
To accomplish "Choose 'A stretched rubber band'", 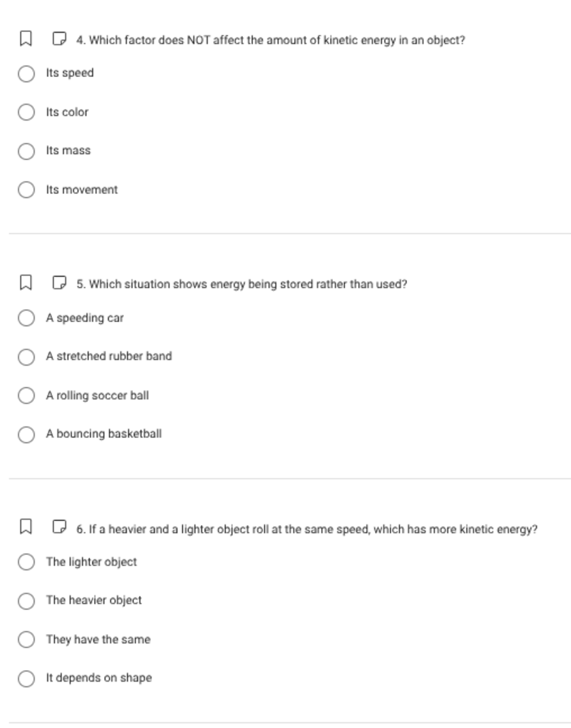I will [27, 357].
